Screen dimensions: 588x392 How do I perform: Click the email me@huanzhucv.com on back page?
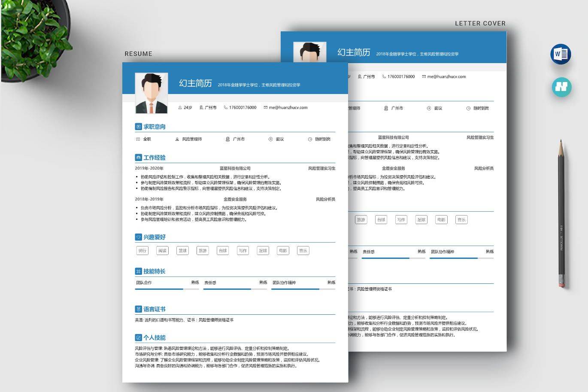tap(446, 77)
